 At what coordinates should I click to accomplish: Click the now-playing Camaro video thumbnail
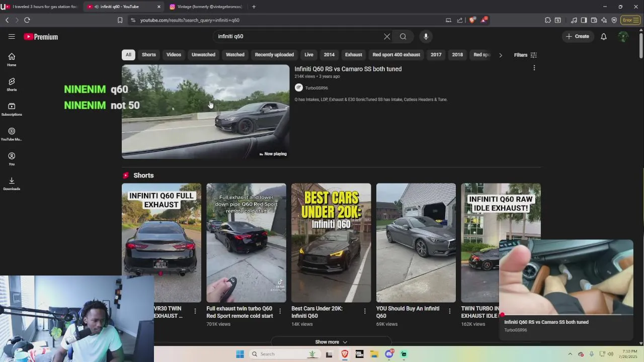(205, 112)
